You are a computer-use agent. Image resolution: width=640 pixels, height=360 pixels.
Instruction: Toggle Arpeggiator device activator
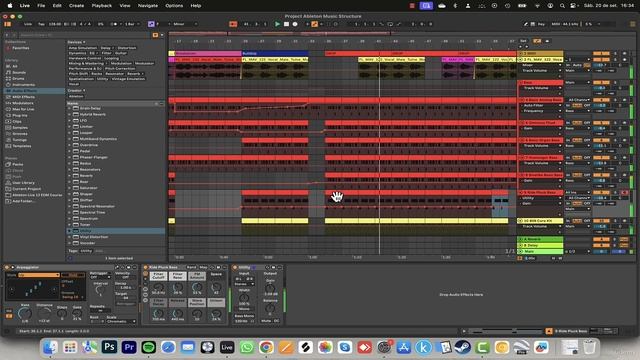(7, 267)
